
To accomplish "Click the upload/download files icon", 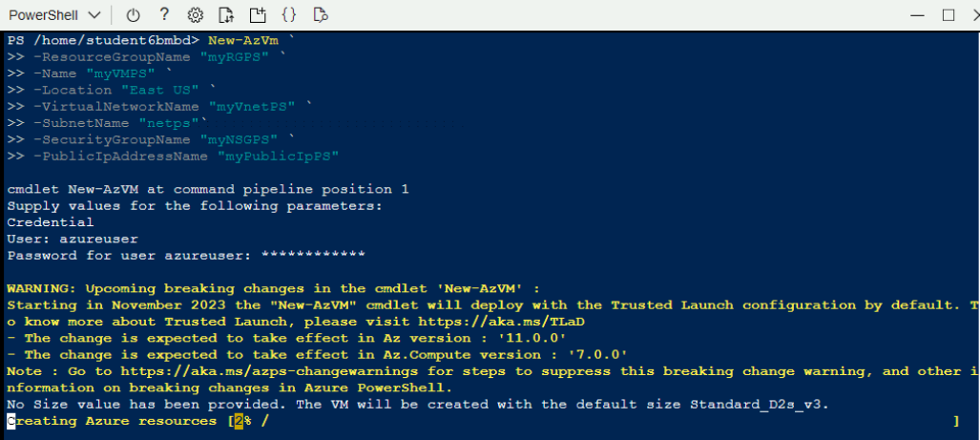I will tap(226, 15).
